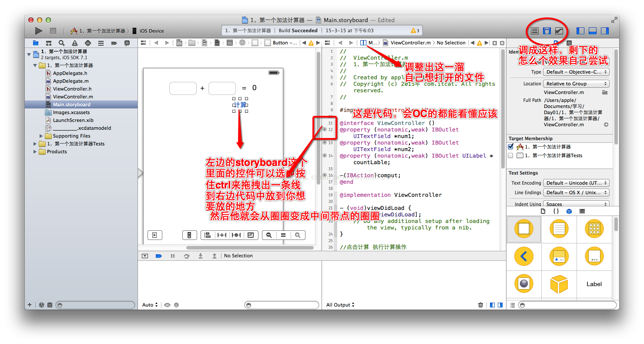Open Resolve Auto Layout Issues menu
This screenshot has width=644, height=344.
(x=236, y=235)
